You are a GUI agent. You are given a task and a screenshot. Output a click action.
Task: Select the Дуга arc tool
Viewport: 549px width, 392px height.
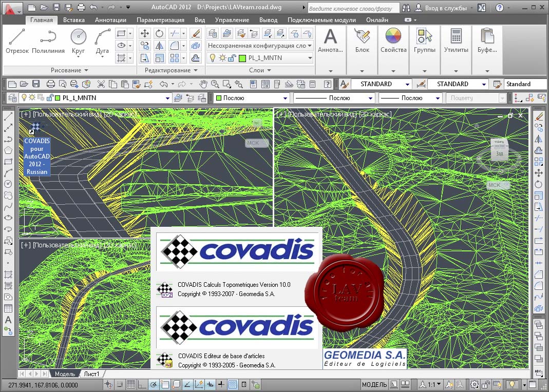[102, 42]
